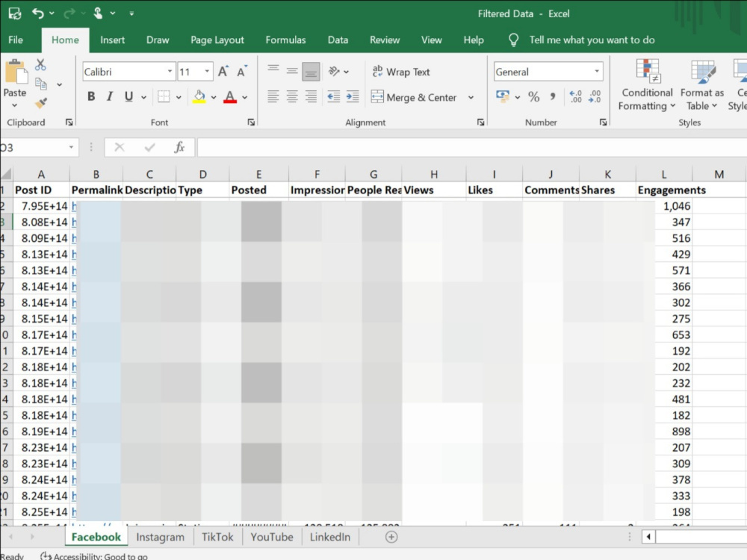This screenshot has height=560, width=747.
Task: Open the Font dialog launcher
Action: tap(251, 122)
